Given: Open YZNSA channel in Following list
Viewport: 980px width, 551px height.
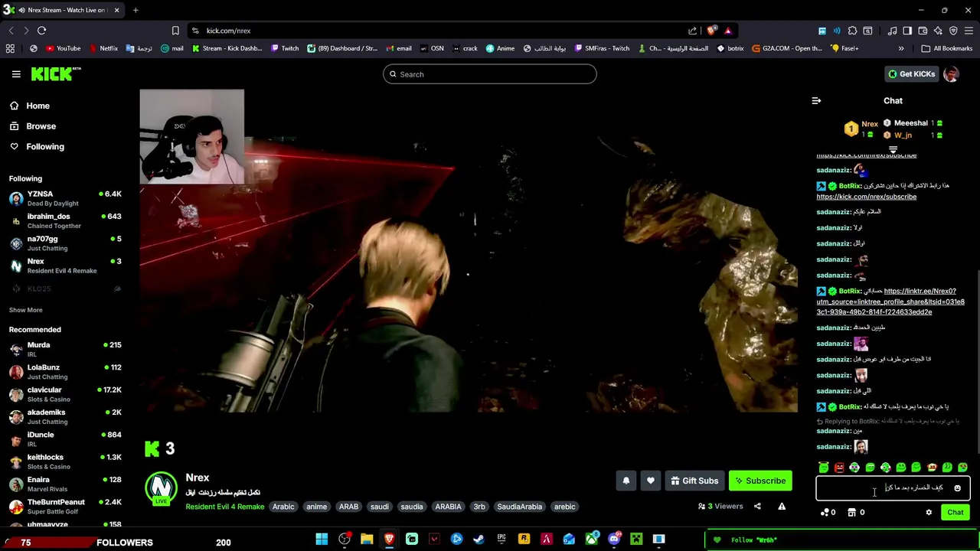Looking at the screenshot, I should point(65,198).
